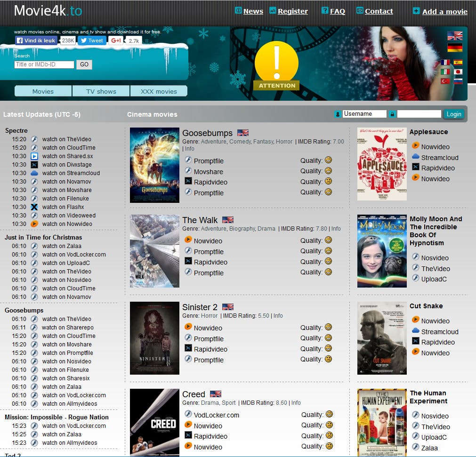Click the Movie4k.to site logo
This screenshot has height=457, width=476.
(x=48, y=11)
